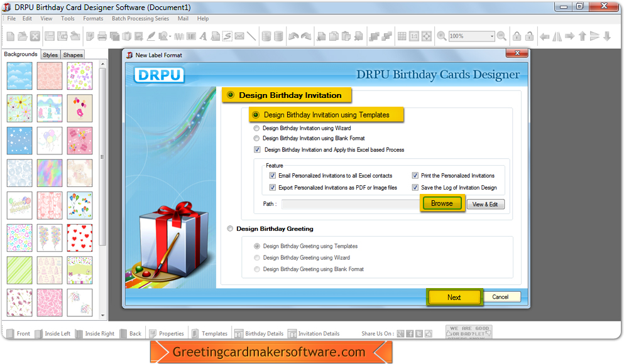The height and width of the screenshot is (364, 624).
Task: Select the pencil drawing tool icon
Action: coord(151,36)
